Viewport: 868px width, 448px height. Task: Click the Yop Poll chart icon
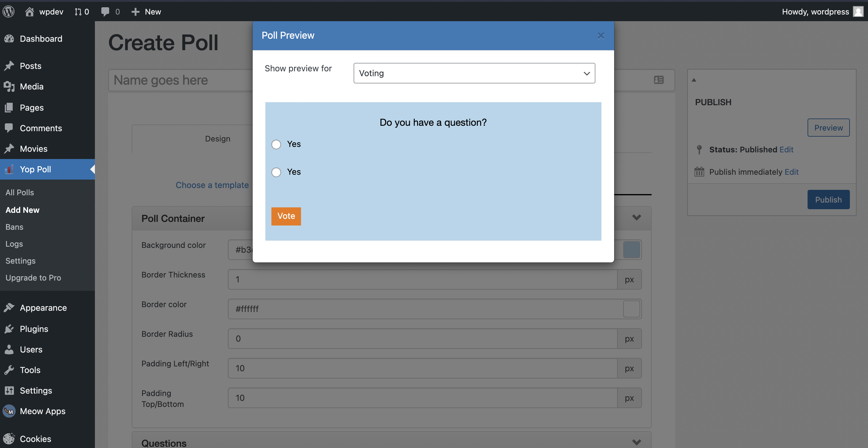9,169
